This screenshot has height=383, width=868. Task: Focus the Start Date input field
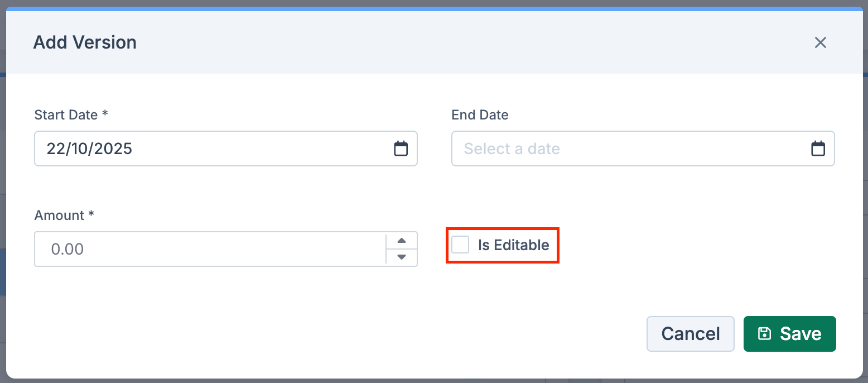point(226,149)
